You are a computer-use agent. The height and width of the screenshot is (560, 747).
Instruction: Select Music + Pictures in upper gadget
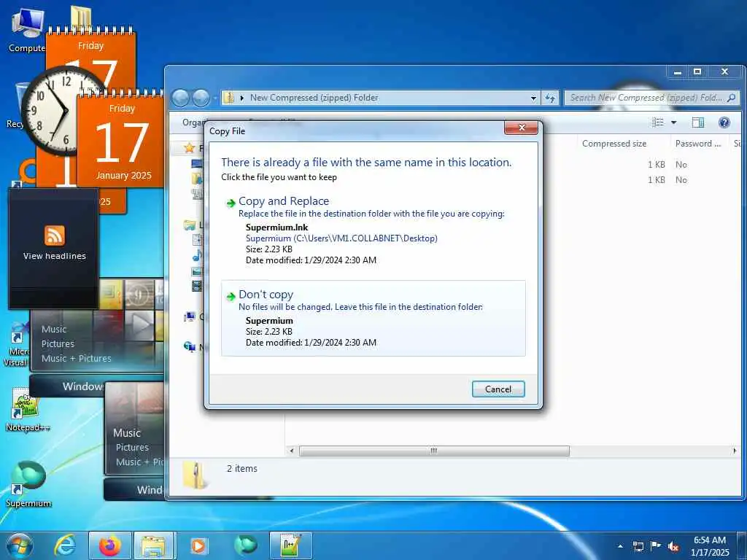click(x=76, y=358)
